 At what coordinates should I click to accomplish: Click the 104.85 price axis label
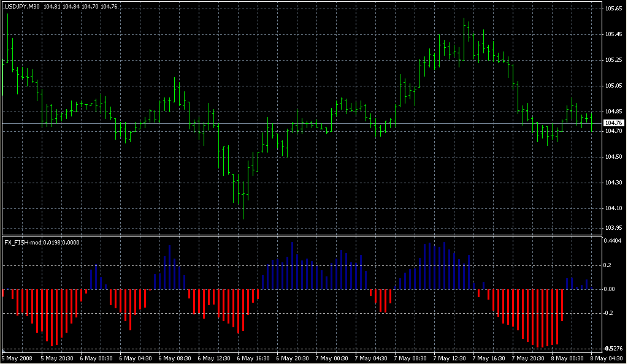[x=613, y=112]
